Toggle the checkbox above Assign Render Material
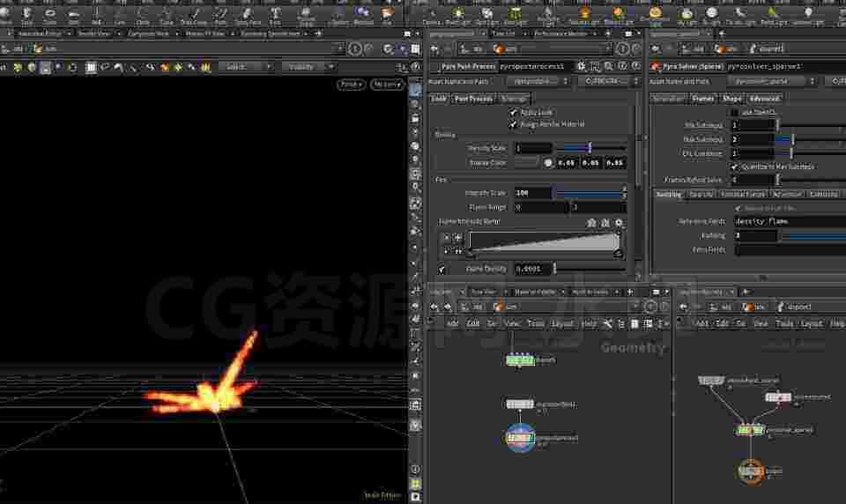 [x=513, y=112]
